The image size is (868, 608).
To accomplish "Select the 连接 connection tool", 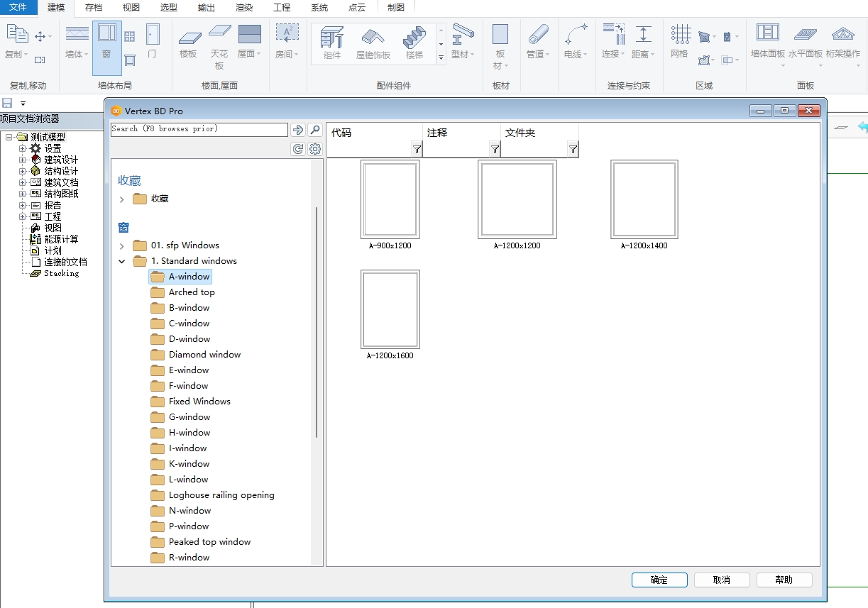I will pyautogui.click(x=613, y=41).
